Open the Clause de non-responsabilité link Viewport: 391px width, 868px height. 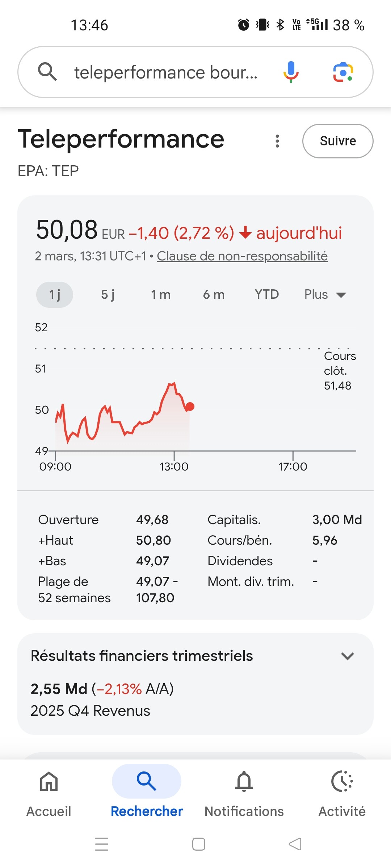(242, 256)
